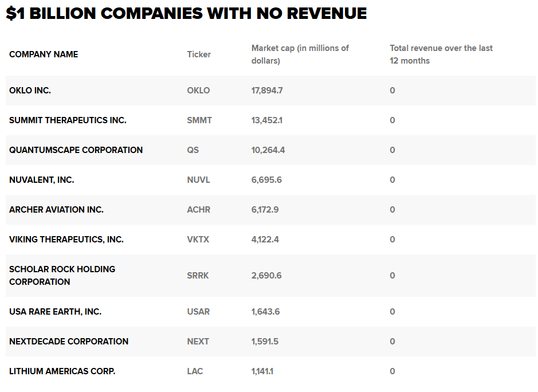538x392 pixels.
Task: Select market cap value 13,452.1
Action: tap(267, 120)
